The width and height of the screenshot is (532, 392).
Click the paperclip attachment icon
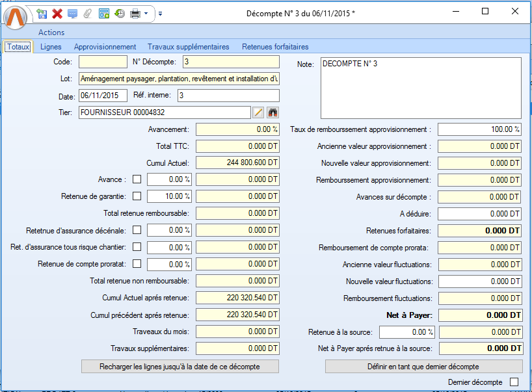(87, 13)
